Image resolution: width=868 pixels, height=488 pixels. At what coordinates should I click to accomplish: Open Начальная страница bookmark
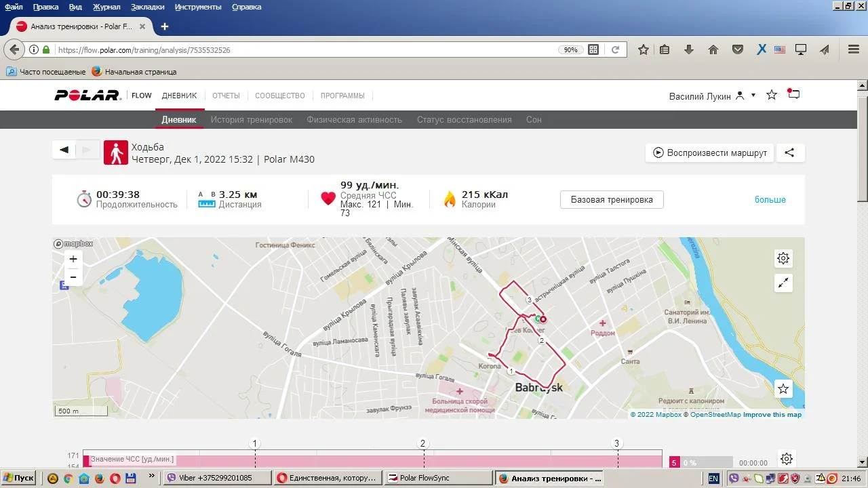(134, 71)
